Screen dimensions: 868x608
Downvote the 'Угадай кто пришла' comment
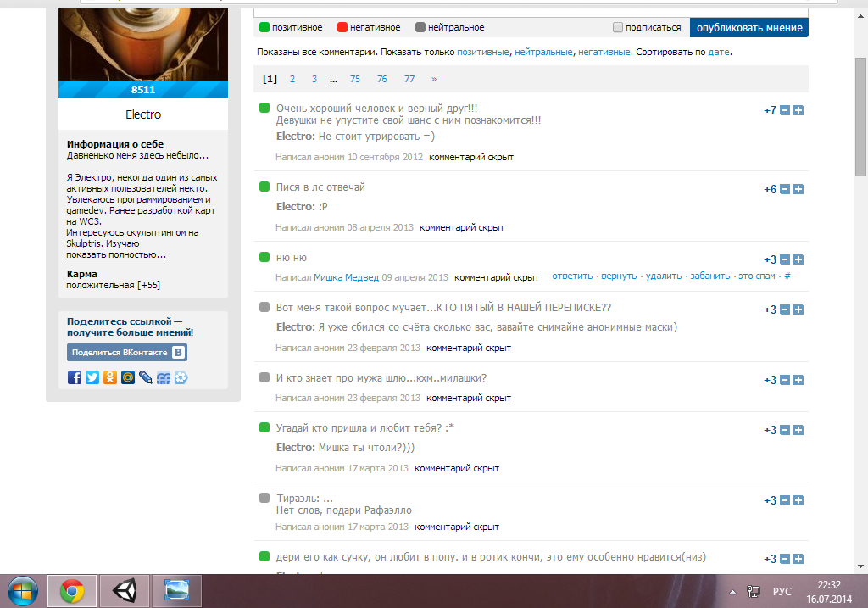coord(785,430)
